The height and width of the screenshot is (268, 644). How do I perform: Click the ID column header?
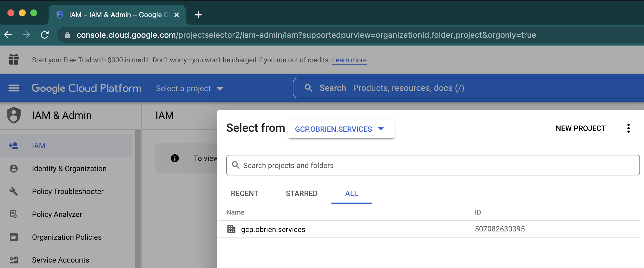click(x=478, y=212)
